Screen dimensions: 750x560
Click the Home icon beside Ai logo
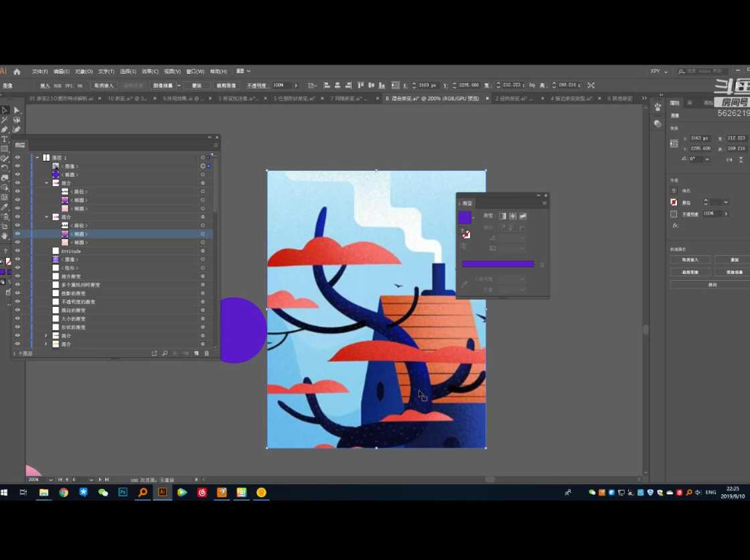pos(17,71)
